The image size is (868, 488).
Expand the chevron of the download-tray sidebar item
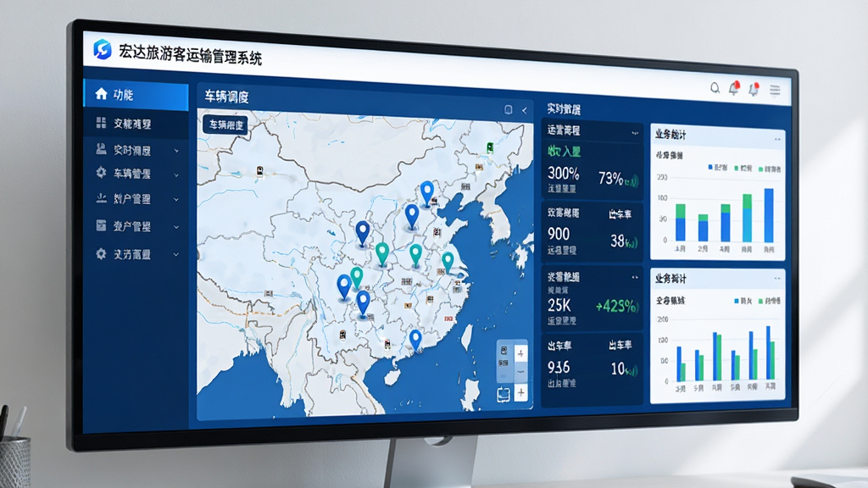click(x=176, y=200)
